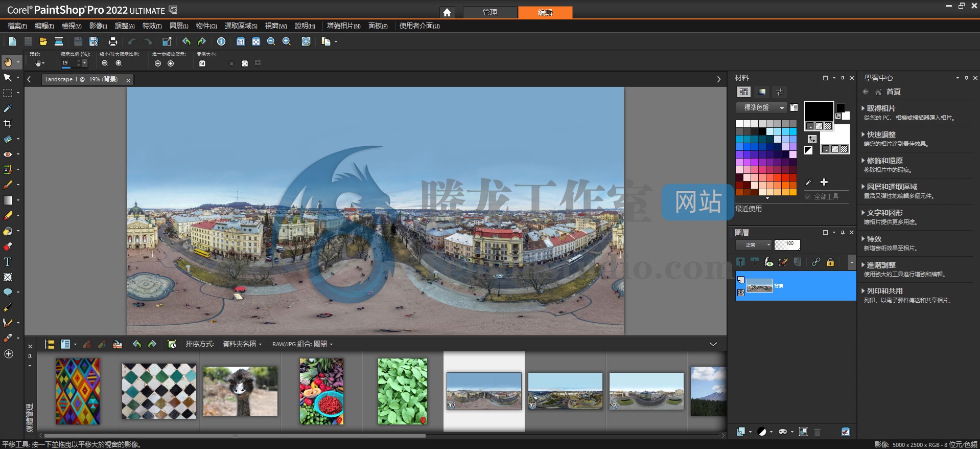Pin the organizer panel
The image size is (980, 449).
point(30,356)
